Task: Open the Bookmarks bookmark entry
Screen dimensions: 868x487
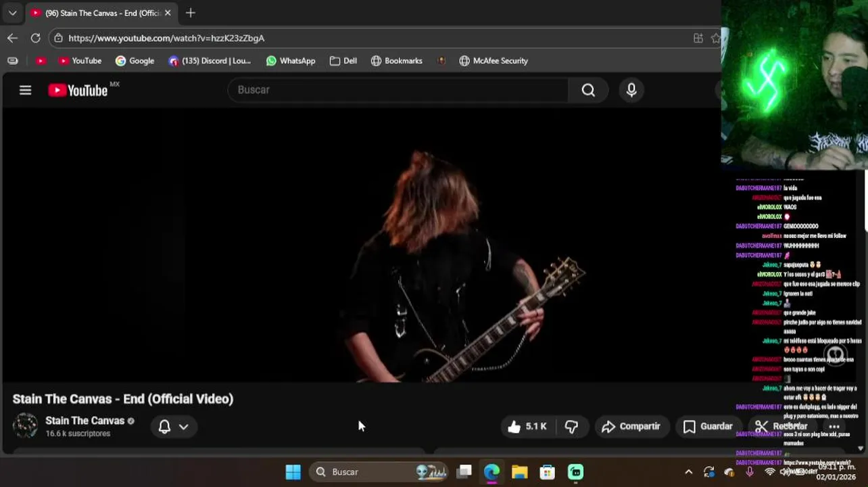Action: 397,61
